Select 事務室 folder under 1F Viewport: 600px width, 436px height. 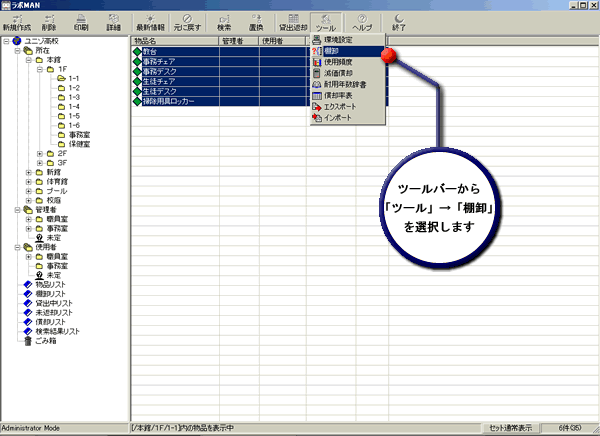point(74,135)
